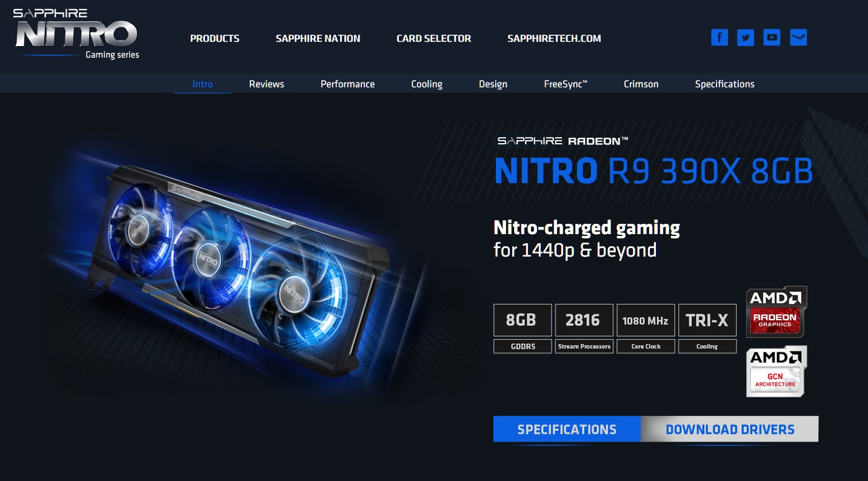Go to SAPPHIRE NATION
This screenshot has width=868, height=481.
(x=318, y=38)
